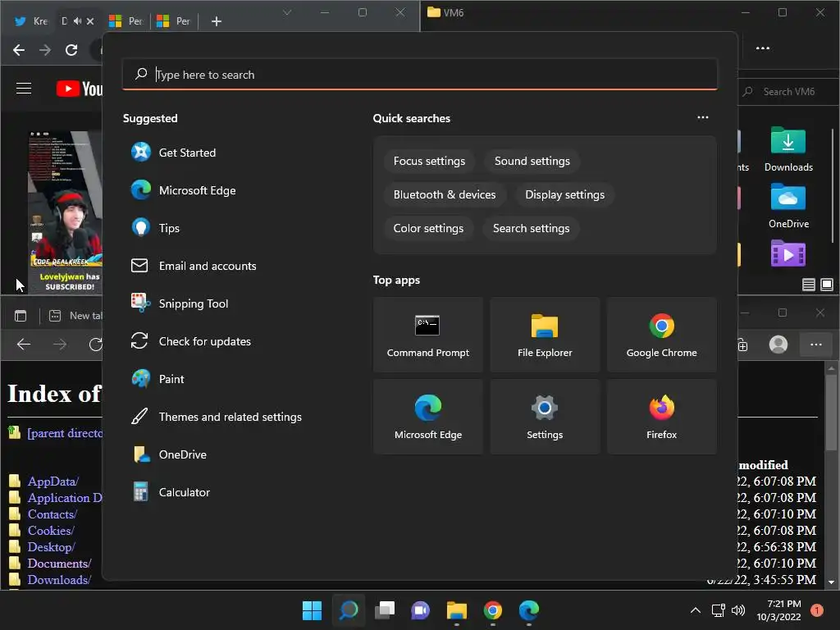Switch to the first Microsoft browser tab
840x630 pixels.
(x=126, y=21)
